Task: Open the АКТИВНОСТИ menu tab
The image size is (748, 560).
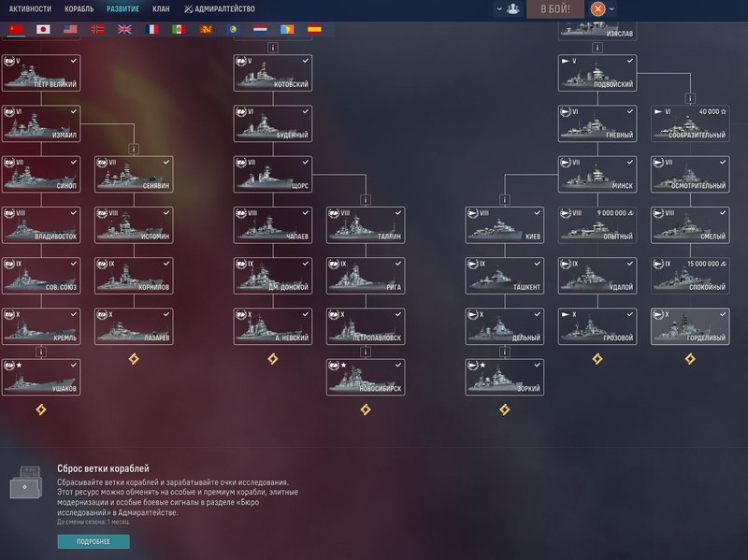Action: click(30, 8)
